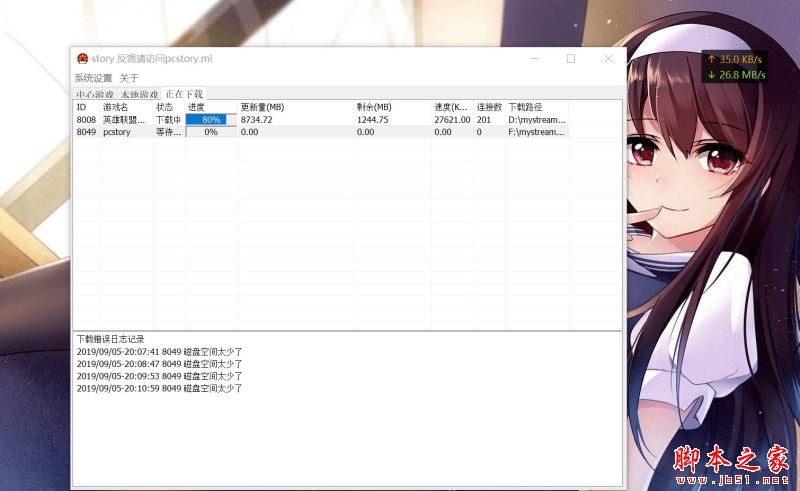The width and height of the screenshot is (800, 491).
Task: Select the 20:07:41 log entry
Action: (x=159, y=352)
